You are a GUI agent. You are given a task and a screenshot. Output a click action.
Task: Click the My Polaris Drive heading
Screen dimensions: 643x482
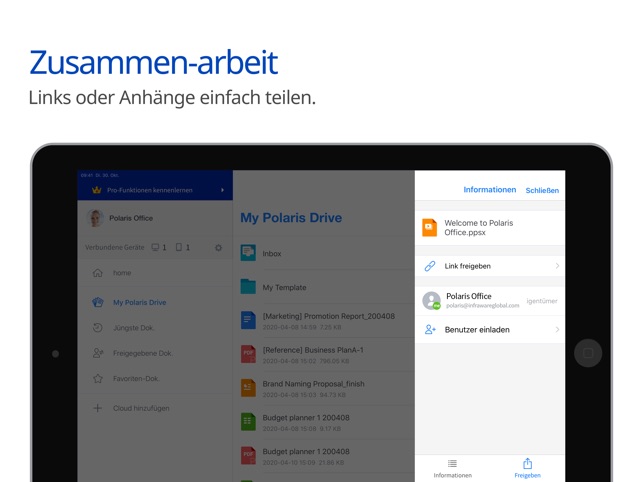pyautogui.click(x=291, y=217)
